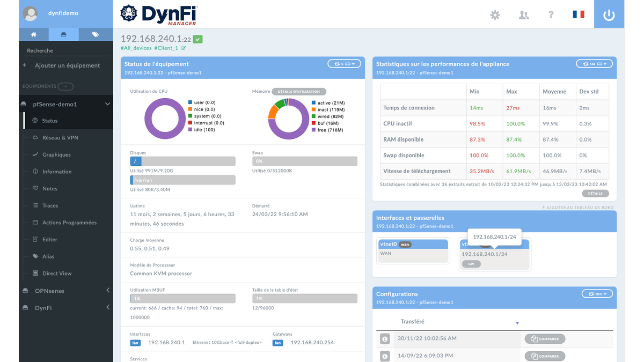Click the DynFi Manager octopus logo

point(129,13)
